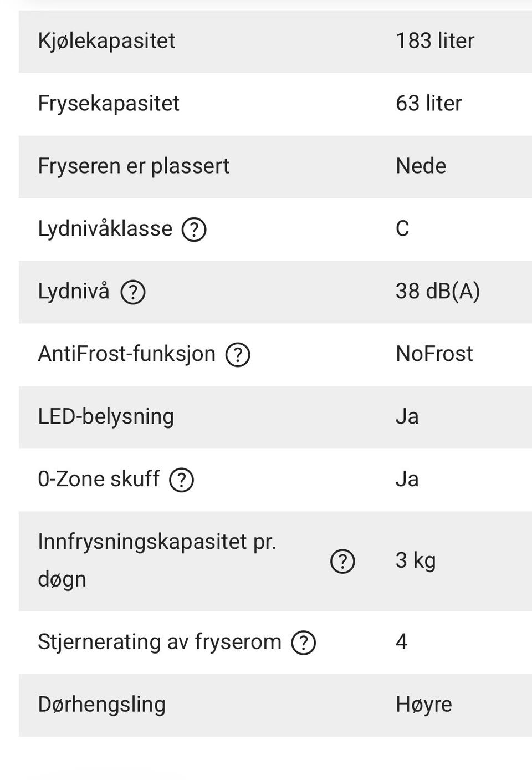Open help icon next to Lydnivåklasse
Image resolution: width=532 pixels, height=780 pixels.
pos(194,230)
